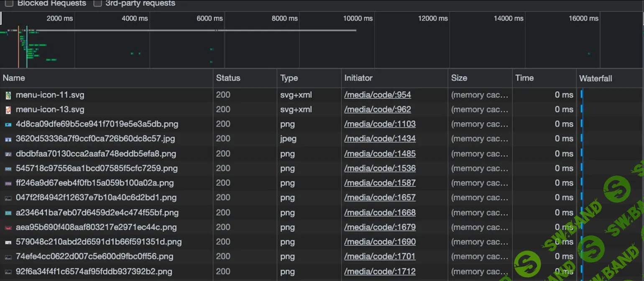Open initiator link /media/code/:1434
Viewport: 644px width, 281px height.
point(380,139)
